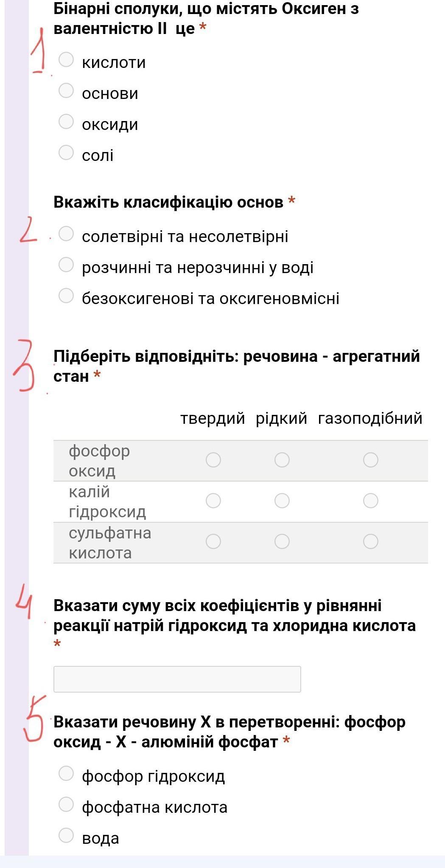Mark 'фосфор оксид' as твердий
Image resolution: width=445 pixels, height=868 pixels.
213,460
